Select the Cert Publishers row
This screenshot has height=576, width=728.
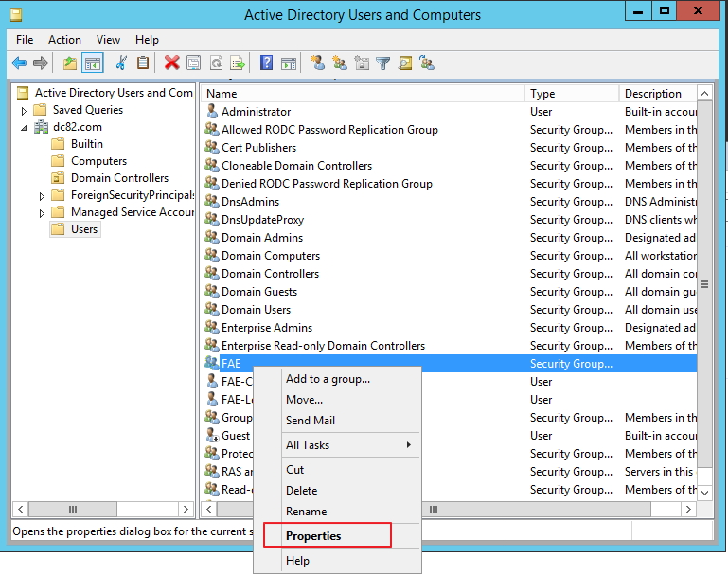click(x=450, y=147)
